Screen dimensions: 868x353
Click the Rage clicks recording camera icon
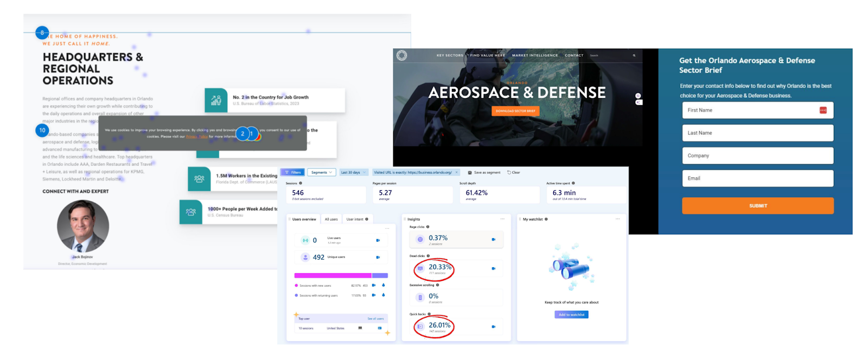pos(493,239)
